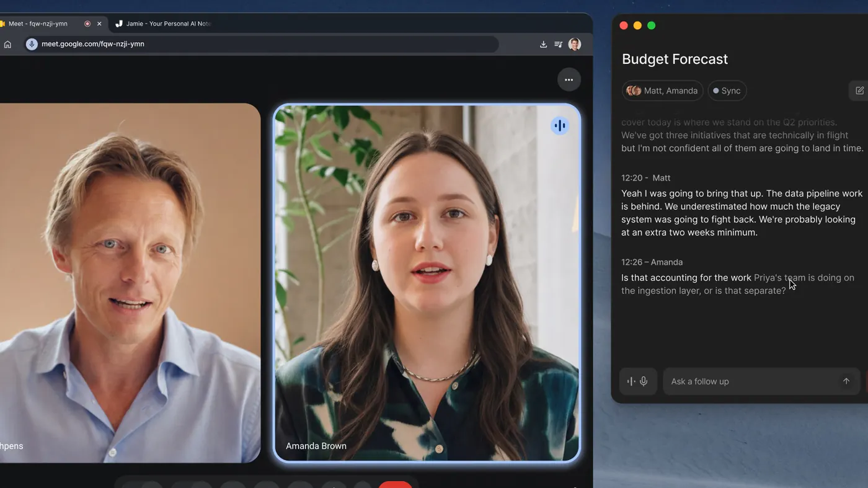Click the 12:26 – Amanda timestamp
868x488 pixels.
pyautogui.click(x=652, y=262)
